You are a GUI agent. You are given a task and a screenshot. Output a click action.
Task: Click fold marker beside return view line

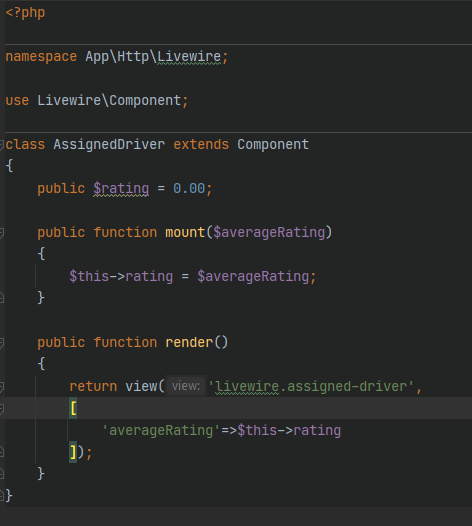[1, 387]
